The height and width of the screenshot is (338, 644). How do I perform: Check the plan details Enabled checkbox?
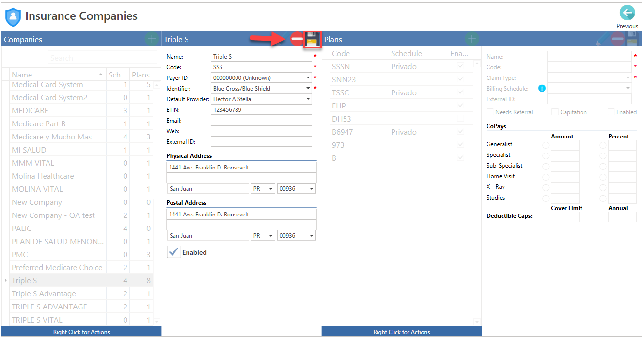point(611,112)
